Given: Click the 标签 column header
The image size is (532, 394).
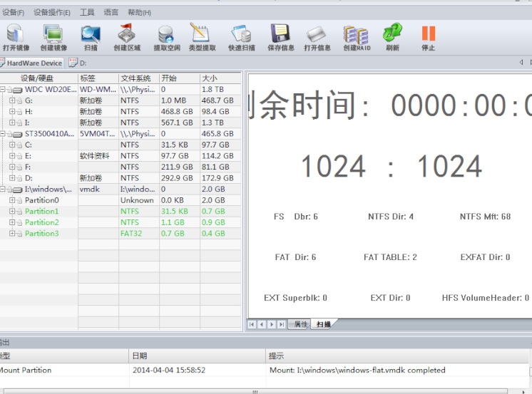Looking at the screenshot, I should click(x=98, y=78).
